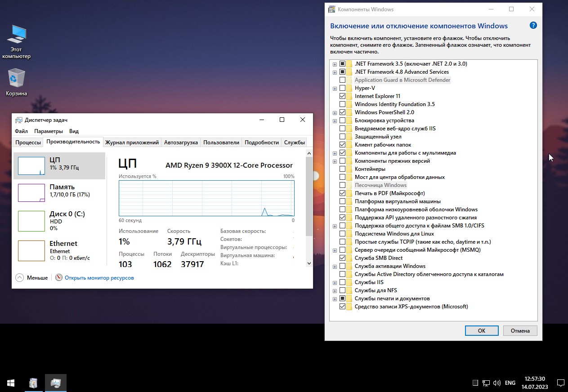Enable Подсистема Windows для Linux checkbox

click(x=343, y=234)
